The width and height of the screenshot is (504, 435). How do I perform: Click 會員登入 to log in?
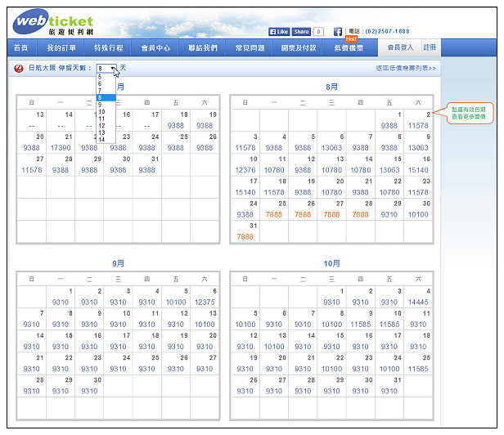[x=400, y=48]
